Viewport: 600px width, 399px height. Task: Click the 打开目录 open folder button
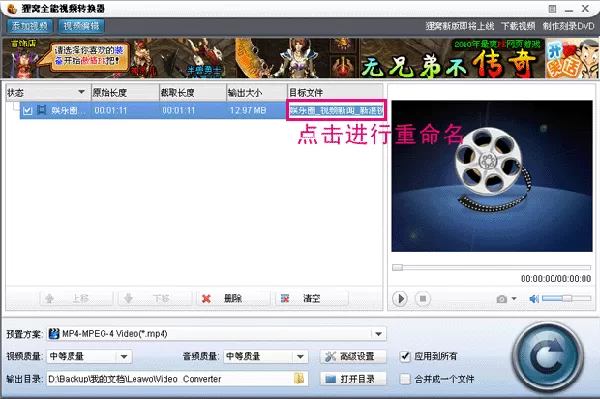353,379
